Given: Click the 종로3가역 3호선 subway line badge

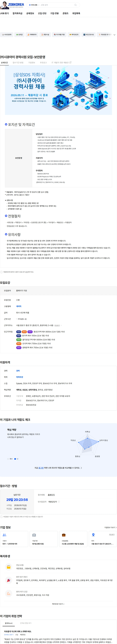Looking at the screenshot, I should (24, 332).
